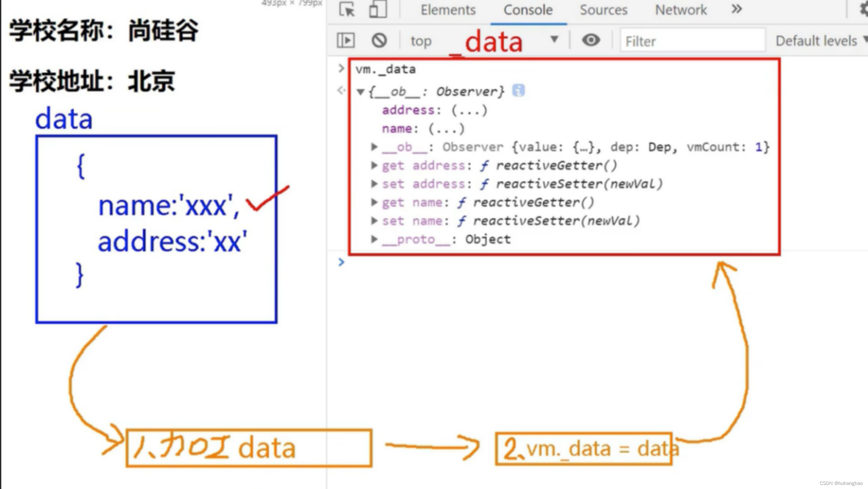
Task: Expand get address reactiveGetter entry
Action: tap(374, 165)
